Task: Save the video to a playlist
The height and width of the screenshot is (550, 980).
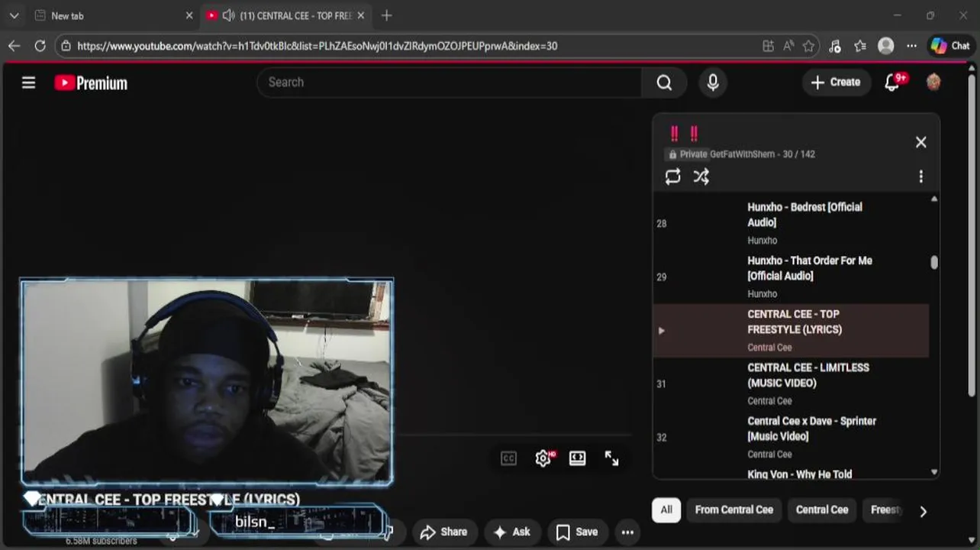Action: coord(577,532)
